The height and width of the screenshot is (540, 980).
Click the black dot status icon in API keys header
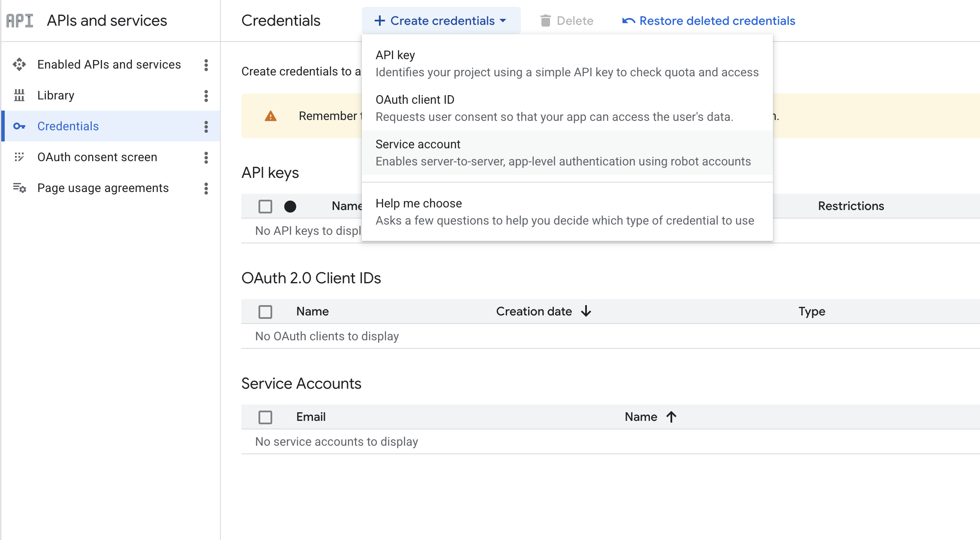[x=290, y=207]
